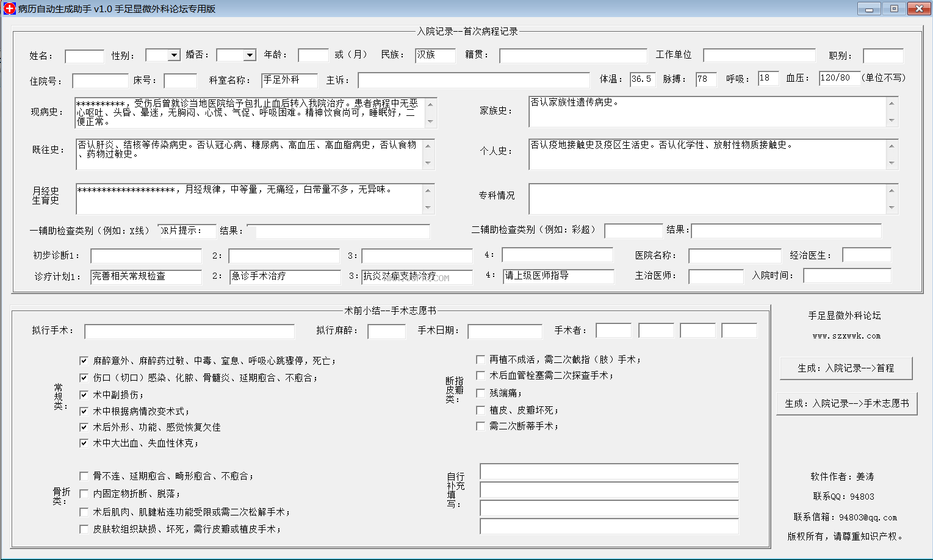This screenshot has width=933, height=560.
Task: Click the 年龄 input field
Action: [x=313, y=56]
